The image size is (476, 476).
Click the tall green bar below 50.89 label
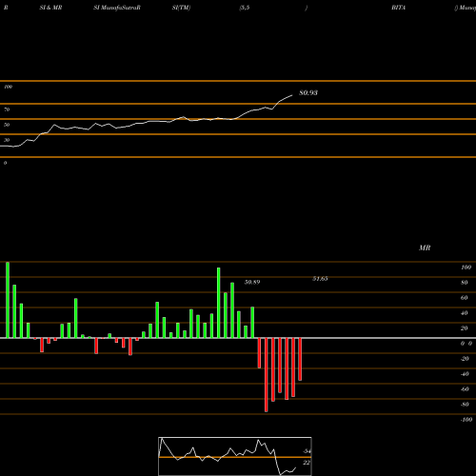[252, 323]
